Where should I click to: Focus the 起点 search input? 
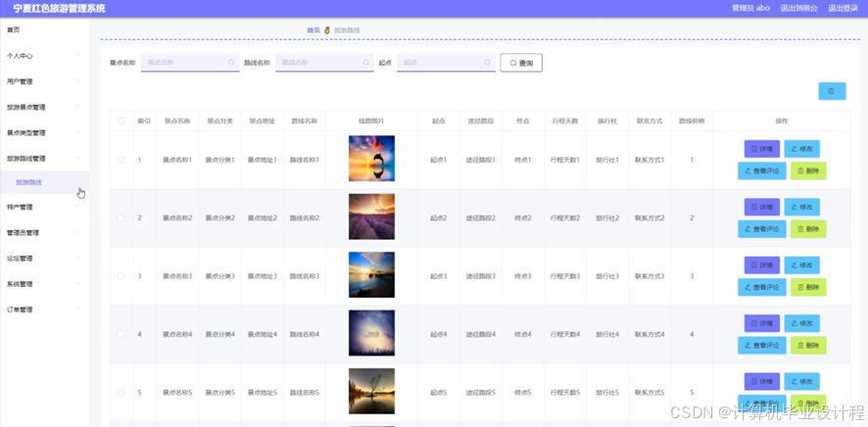click(x=446, y=63)
